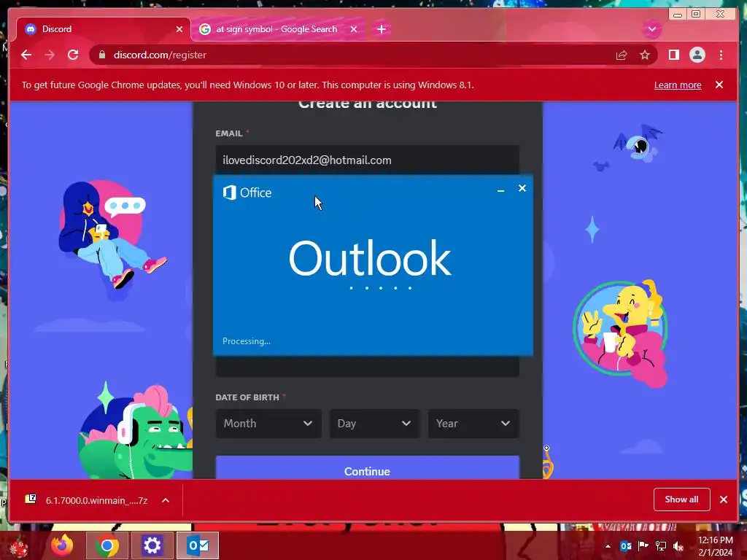Minimize the Outlook splash screen

point(500,190)
